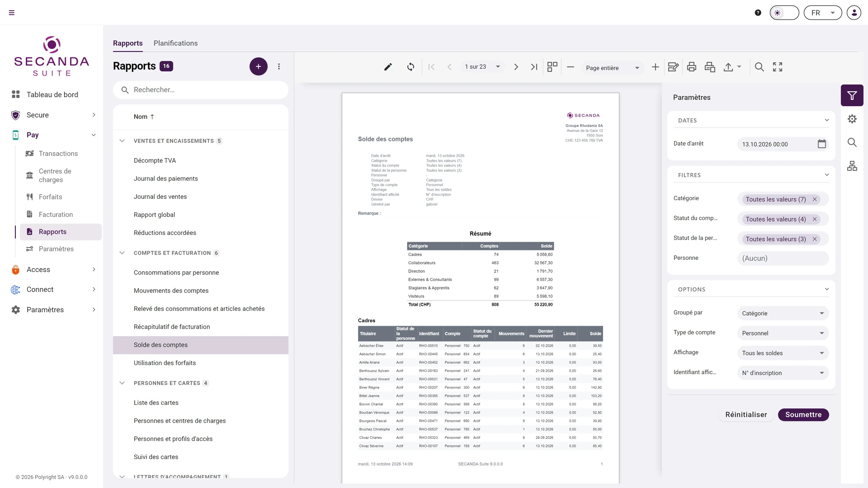
Task: Open the search side tab in right rail
Action: pos(852,142)
